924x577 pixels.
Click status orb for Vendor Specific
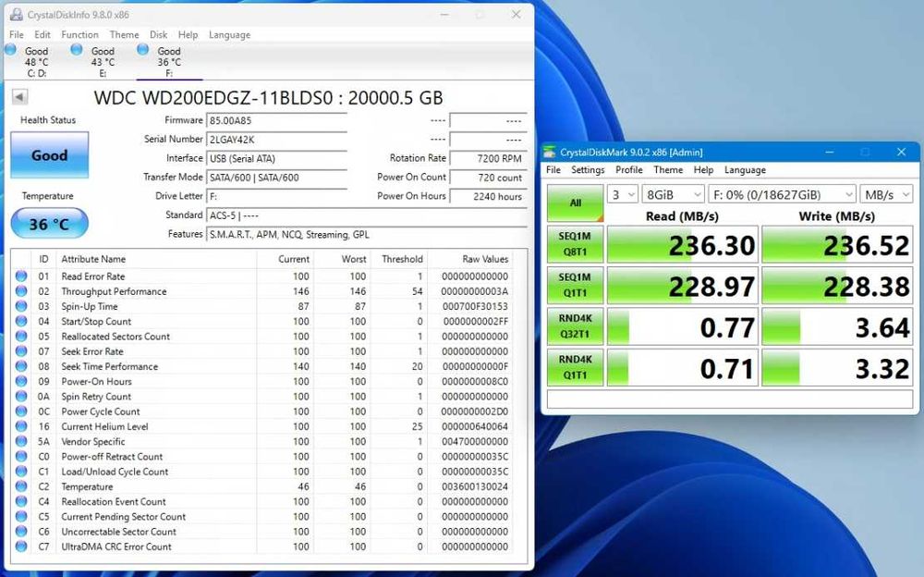pyautogui.click(x=21, y=441)
